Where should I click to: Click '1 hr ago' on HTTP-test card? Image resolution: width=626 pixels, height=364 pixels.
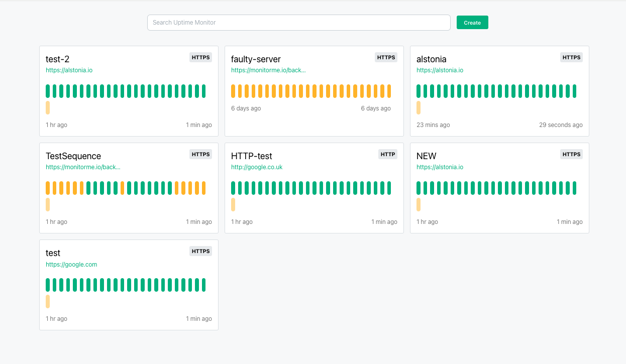coord(242,222)
